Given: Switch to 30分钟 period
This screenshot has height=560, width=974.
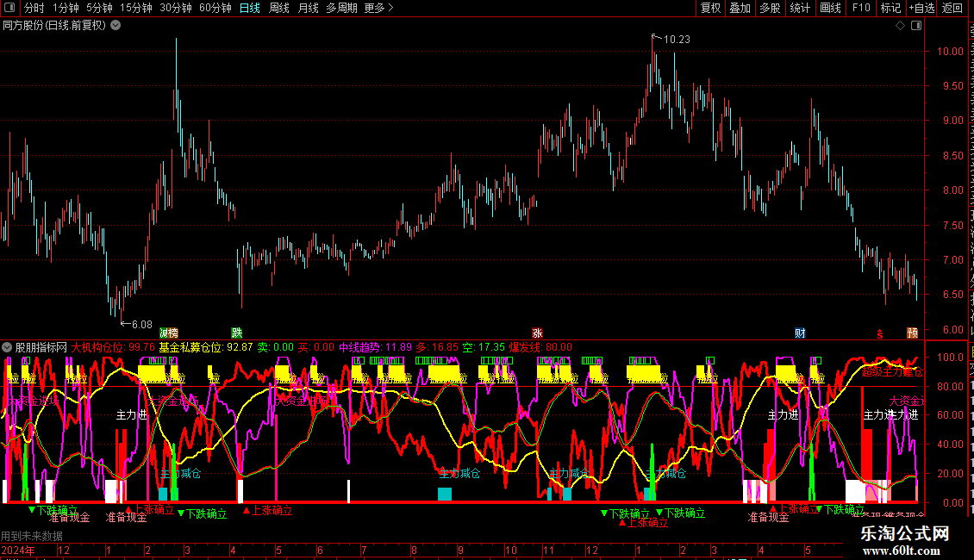Looking at the screenshot, I should coord(176,8).
